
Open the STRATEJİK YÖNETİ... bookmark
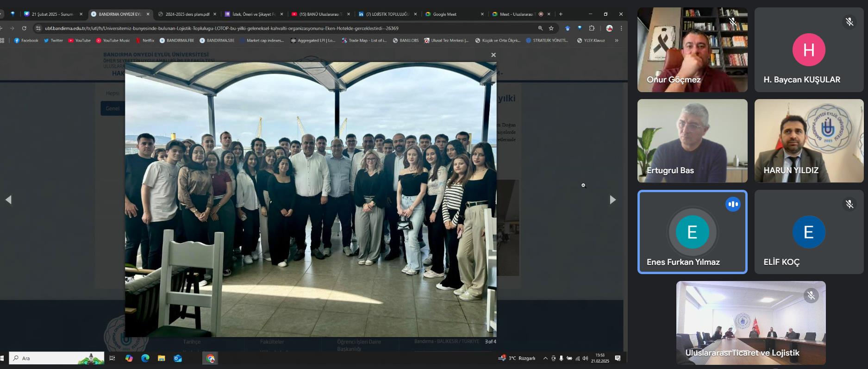click(x=547, y=41)
